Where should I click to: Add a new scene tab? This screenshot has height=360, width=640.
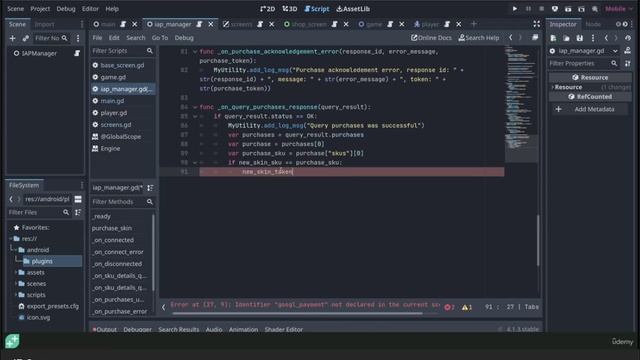coord(473,24)
